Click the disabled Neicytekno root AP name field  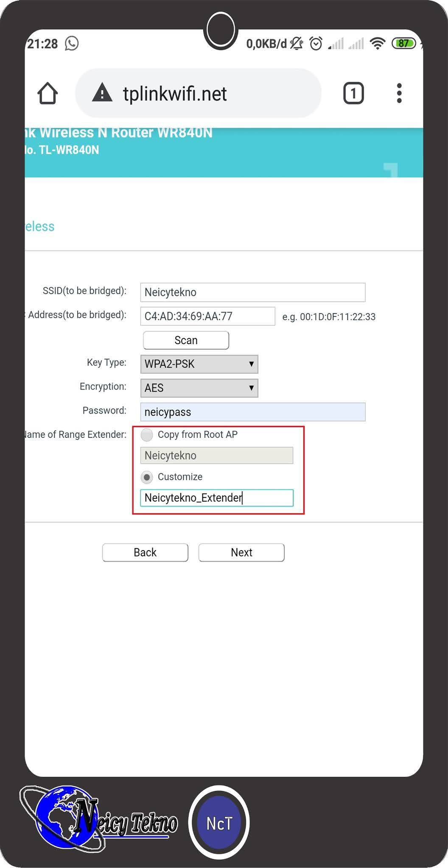tap(217, 456)
